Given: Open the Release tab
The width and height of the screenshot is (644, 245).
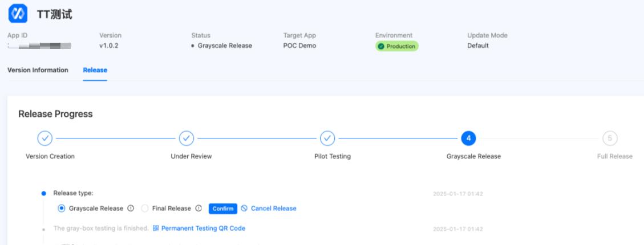Looking at the screenshot, I should [95, 70].
